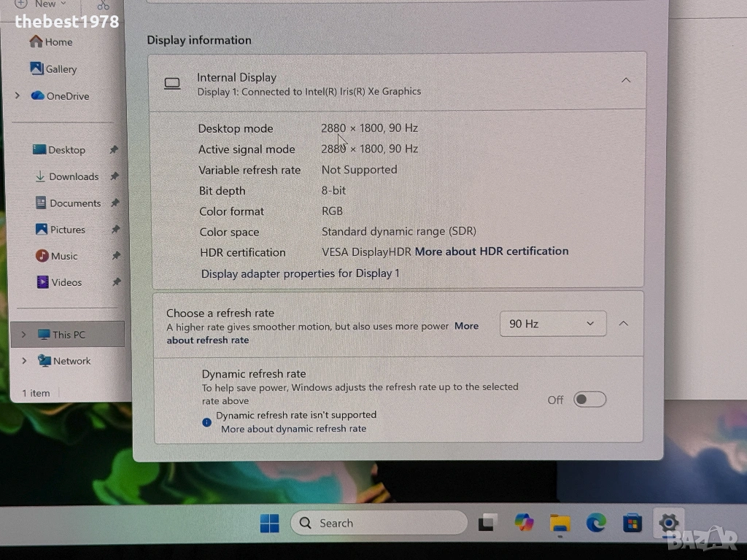Collapse the Internal Display section
Screen dimensions: 747x560
point(625,80)
